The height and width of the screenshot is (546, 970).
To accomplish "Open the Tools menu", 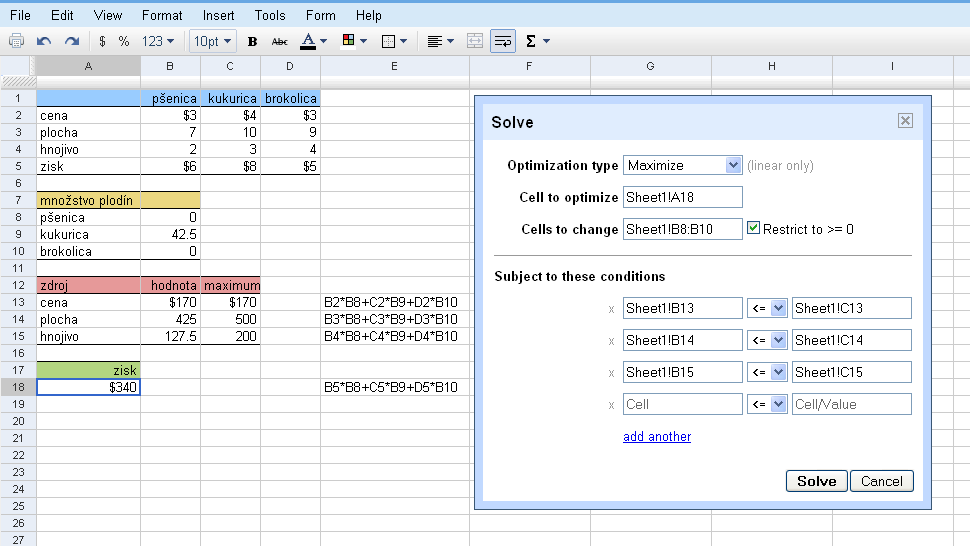I will tap(270, 15).
